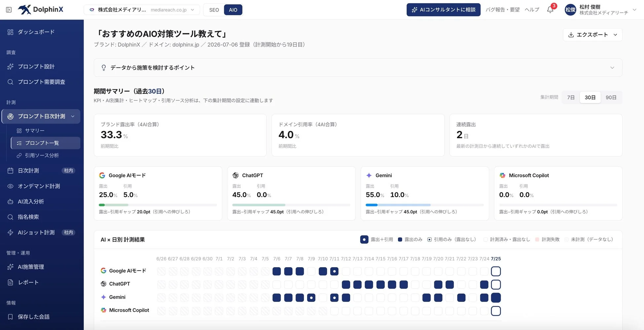The height and width of the screenshot is (330, 644).
Task: Click the Google AIモード exposure progress bar
Action: [158, 205]
